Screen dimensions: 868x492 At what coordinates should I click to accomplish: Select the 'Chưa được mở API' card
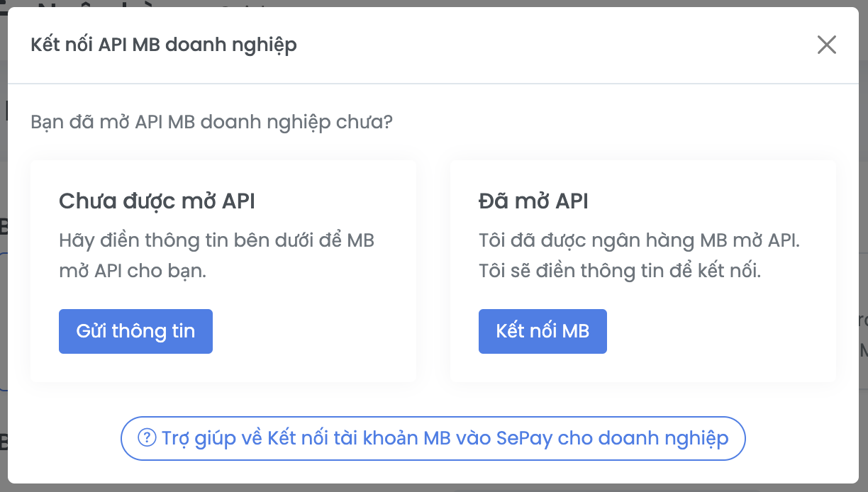[223, 269]
